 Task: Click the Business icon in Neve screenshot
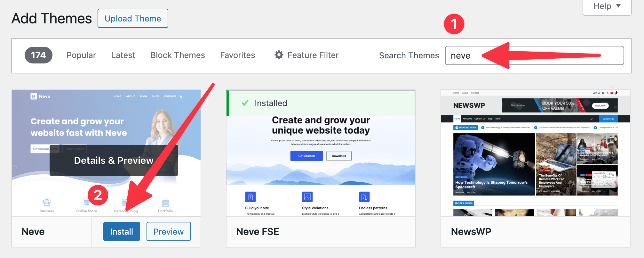(47, 203)
